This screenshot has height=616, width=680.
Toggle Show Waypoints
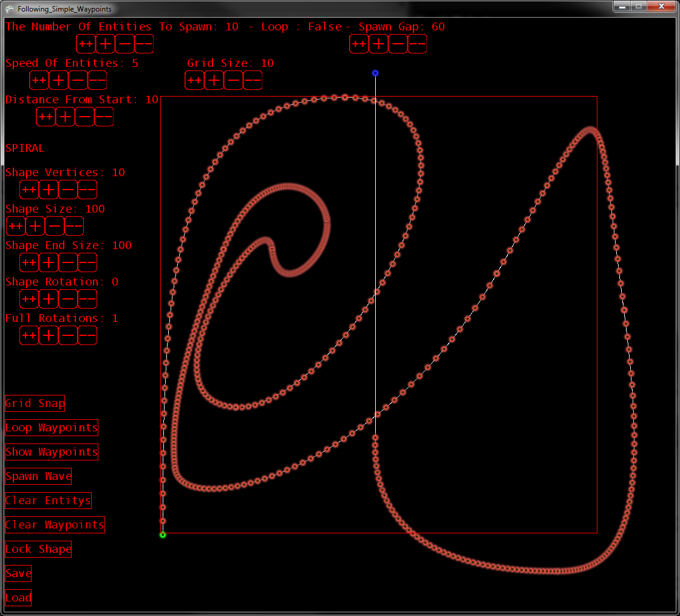tap(51, 452)
